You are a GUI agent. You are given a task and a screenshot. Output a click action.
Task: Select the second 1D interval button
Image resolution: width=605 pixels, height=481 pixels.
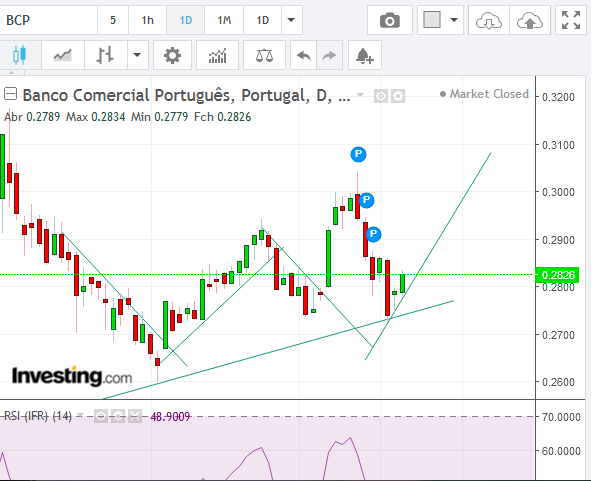pyautogui.click(x=262, y=20)
